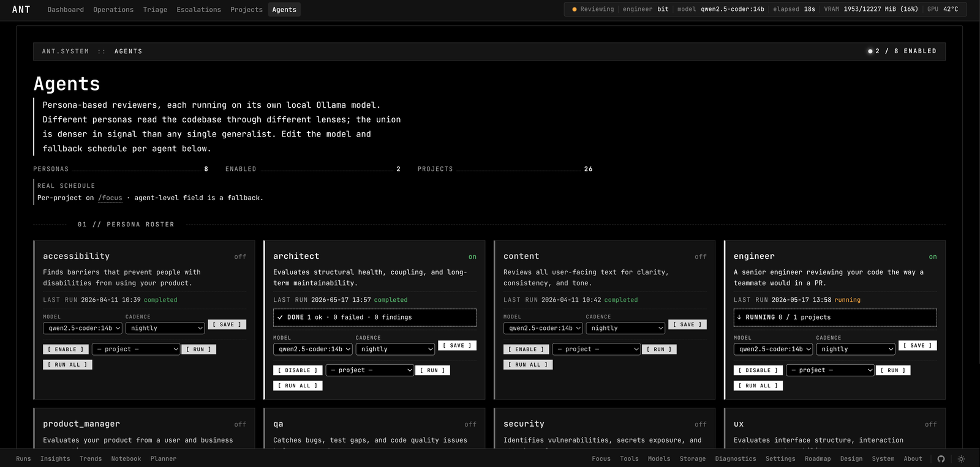This screenshot has height=467, width=980.
Task: Run engineer agent on selected project
Action: tap(893, 370)
